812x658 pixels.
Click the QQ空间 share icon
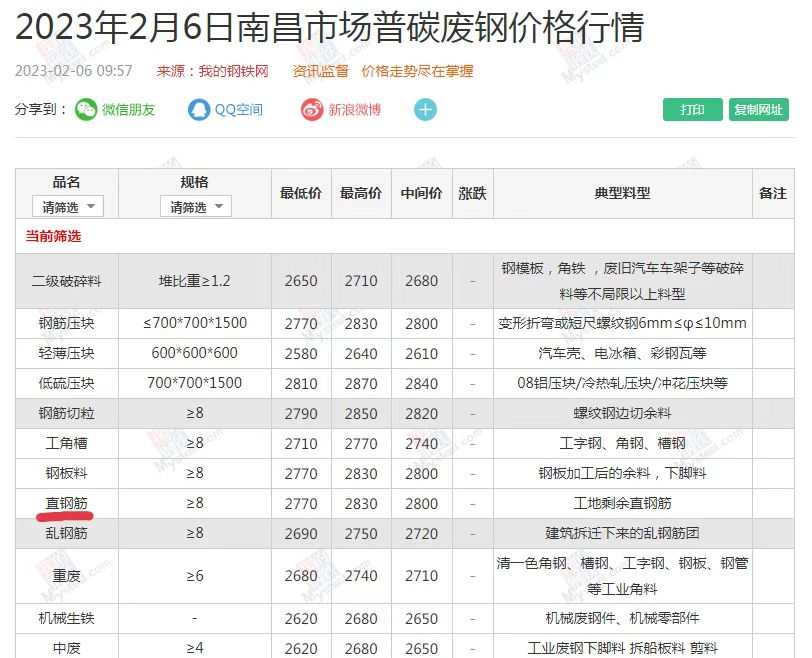pyautogui.click(x=200, y=110)
